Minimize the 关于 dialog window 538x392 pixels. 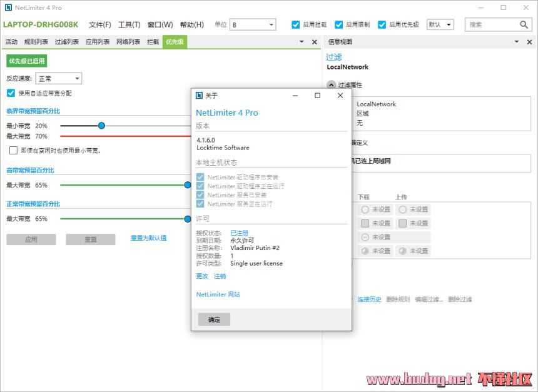(x=295, y=95)
